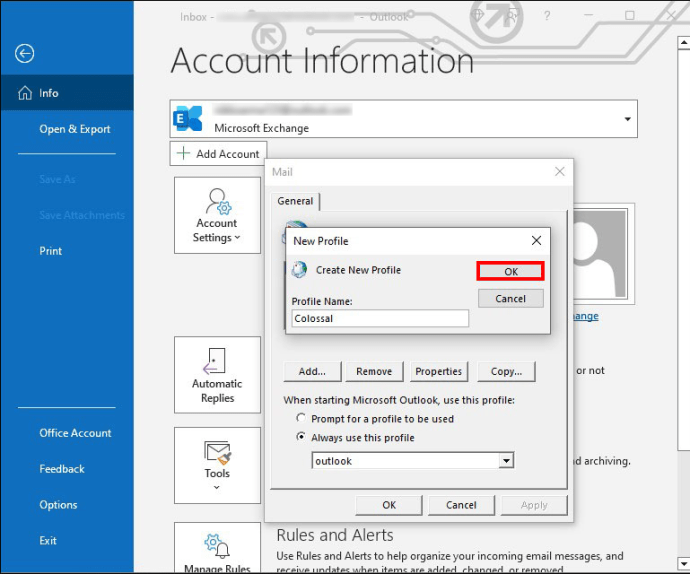Screen dimensions: 690x574
Task: Click OK in the New Profile dialog
Action: click(x=510, y=271)
